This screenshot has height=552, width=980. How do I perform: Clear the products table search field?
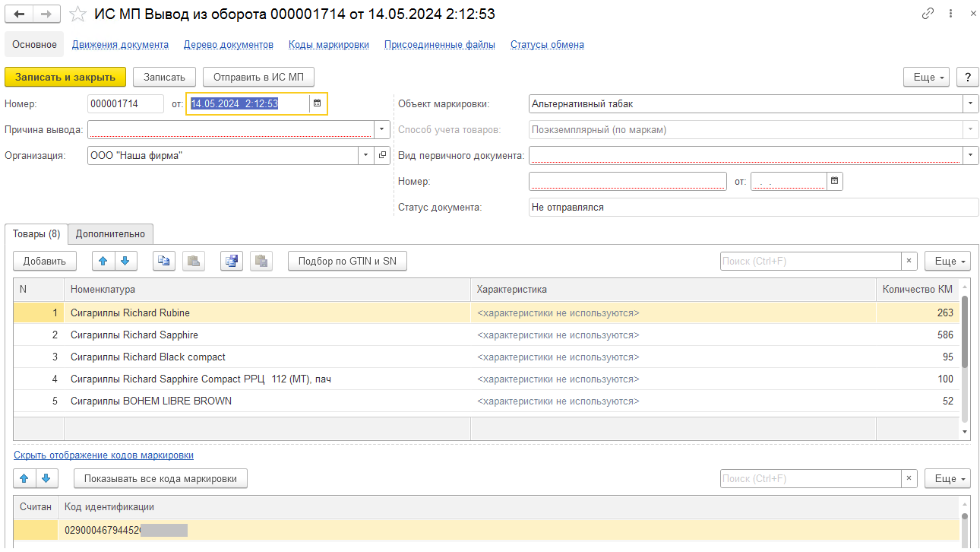point(909,261)
